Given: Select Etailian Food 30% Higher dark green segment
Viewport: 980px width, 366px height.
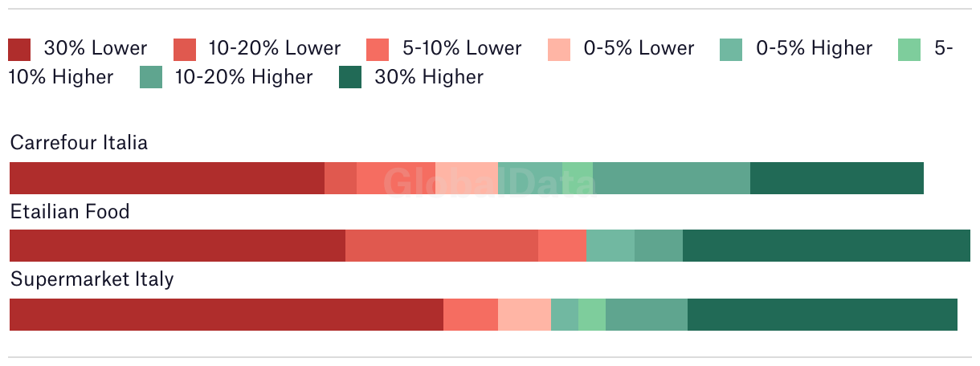Looking at the screenshot, I should pos(827,246).
